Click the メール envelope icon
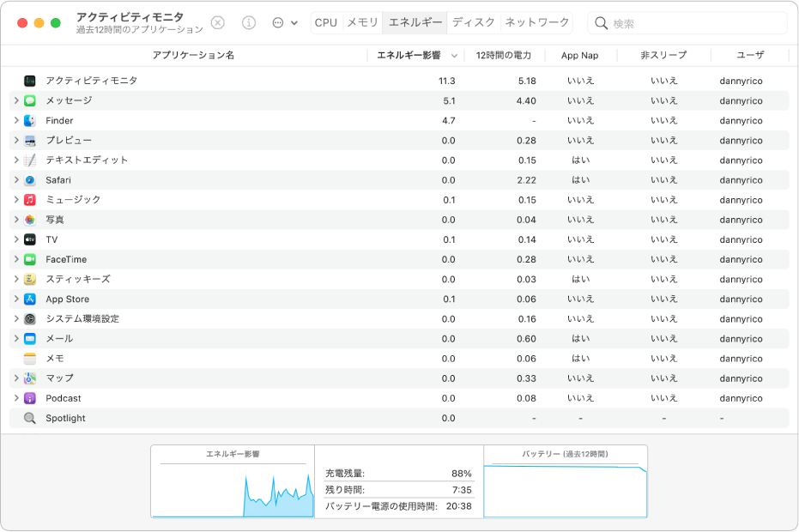799x532 pixels. (x=30, y=339)
